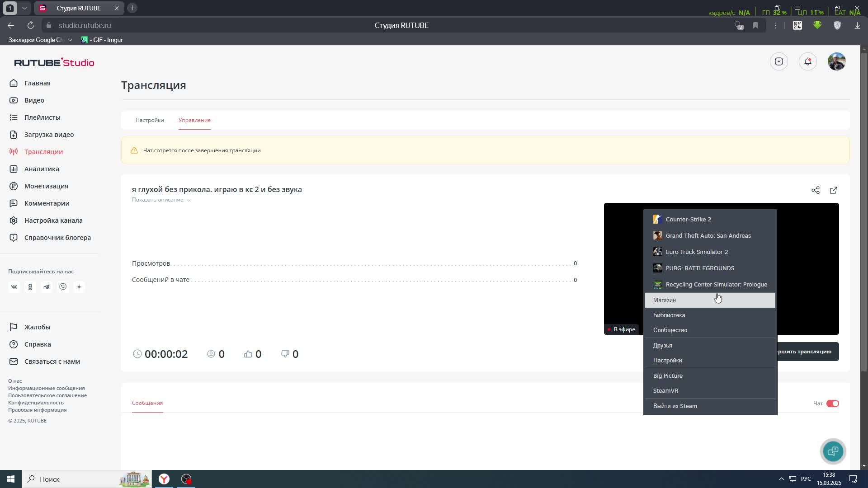Open broadcast in new window icon

(834, 190)
